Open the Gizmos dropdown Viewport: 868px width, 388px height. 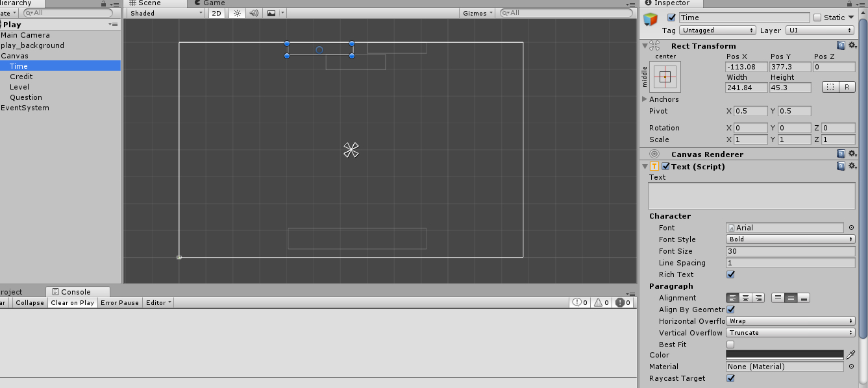478,13
